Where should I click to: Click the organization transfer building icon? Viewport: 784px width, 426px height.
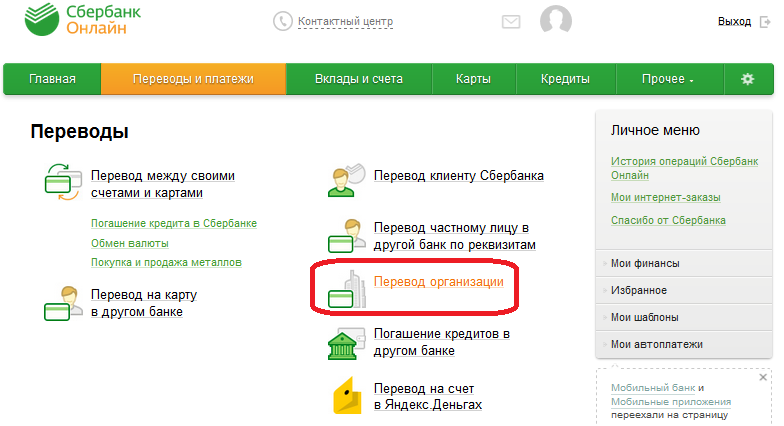click(x=346, y=289)
